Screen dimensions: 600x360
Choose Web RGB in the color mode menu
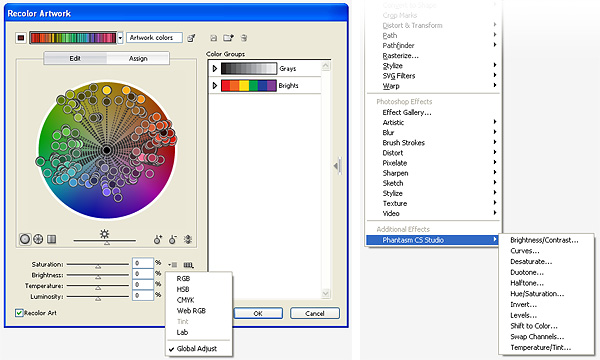tap(191, 311)
